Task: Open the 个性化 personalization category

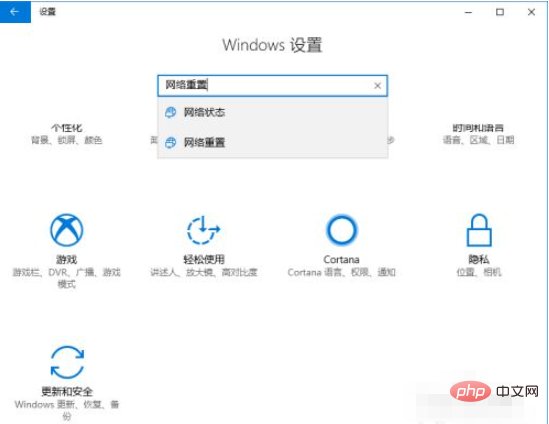Action: (x=67, y=128)
